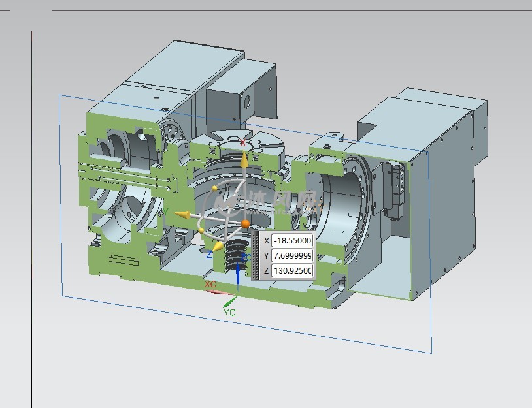Select the orange origin sphere of manipulator
The height and width of the screenshot is (408, 532).
245,224
